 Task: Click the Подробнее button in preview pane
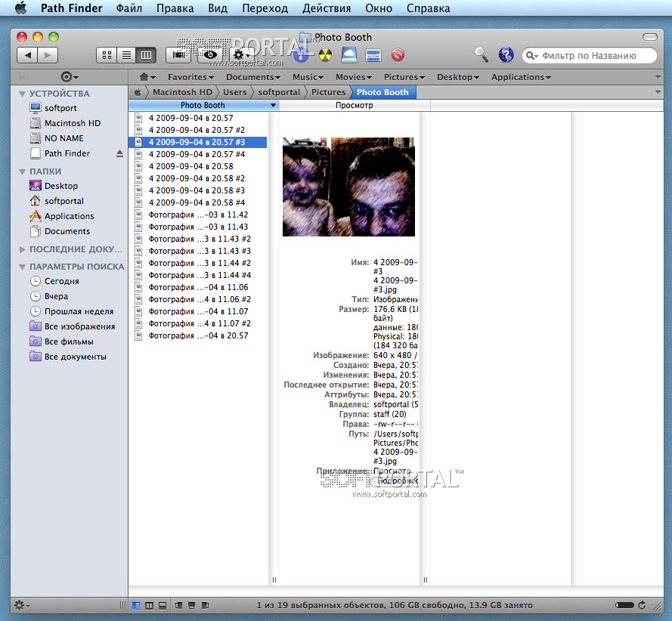coord(397,481)
